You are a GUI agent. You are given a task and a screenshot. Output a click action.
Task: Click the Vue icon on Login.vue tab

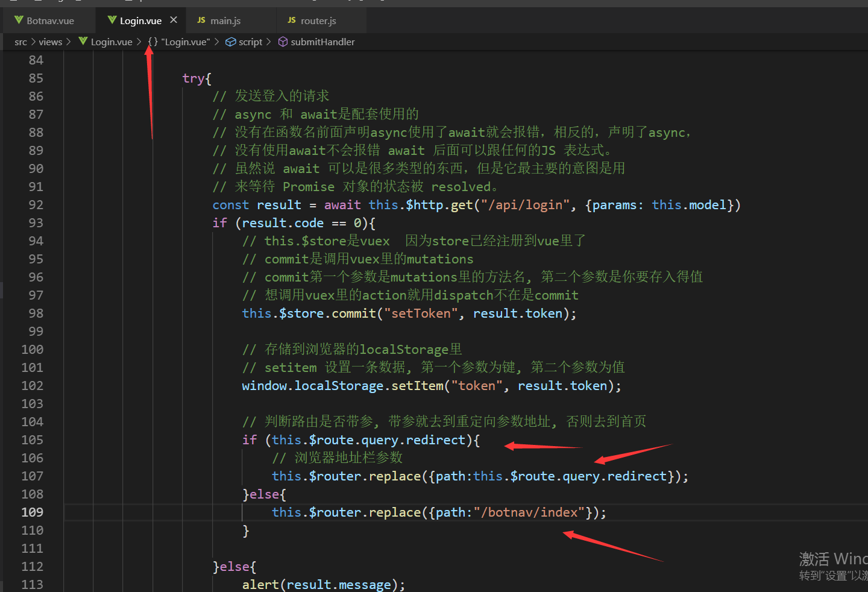click(112, 20)
